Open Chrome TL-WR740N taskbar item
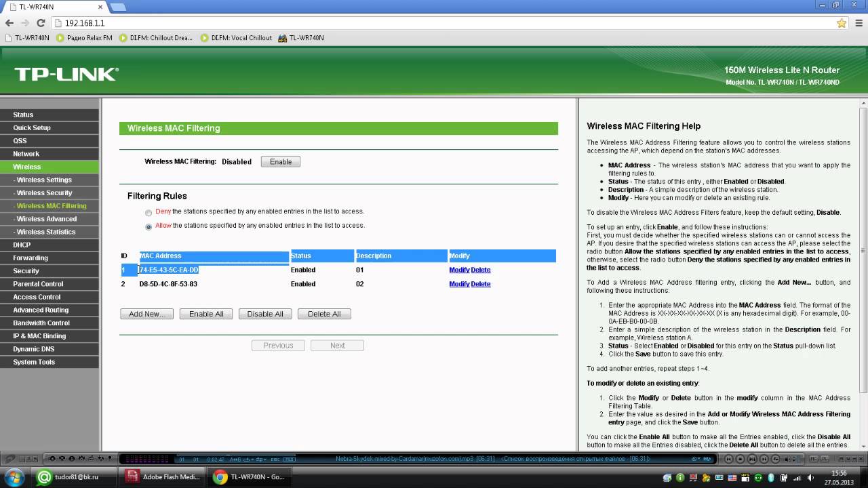This screenshot has height=488, width=868. click(x=251, y=477)
